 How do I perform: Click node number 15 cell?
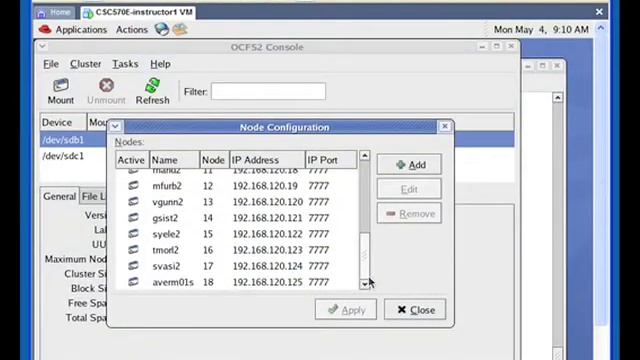(x=208, y=234)
